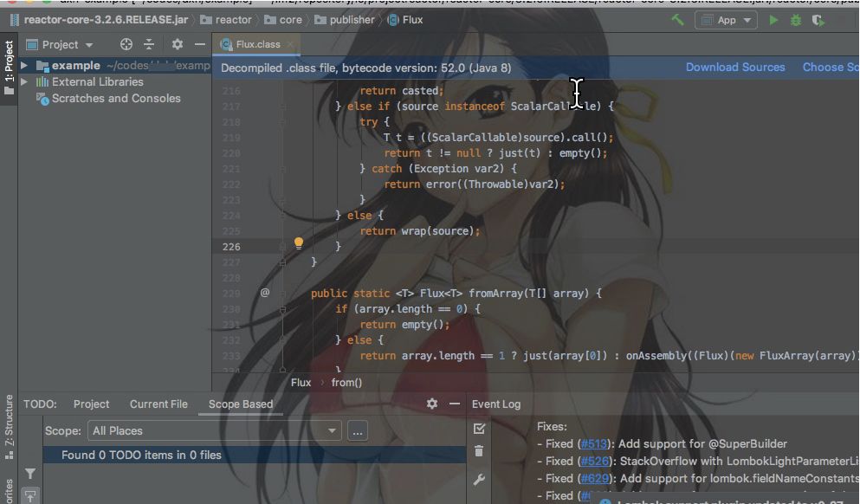Locate current file with crosshair icon
Screen dimensions: 860x504
click(x=126, y=44)
